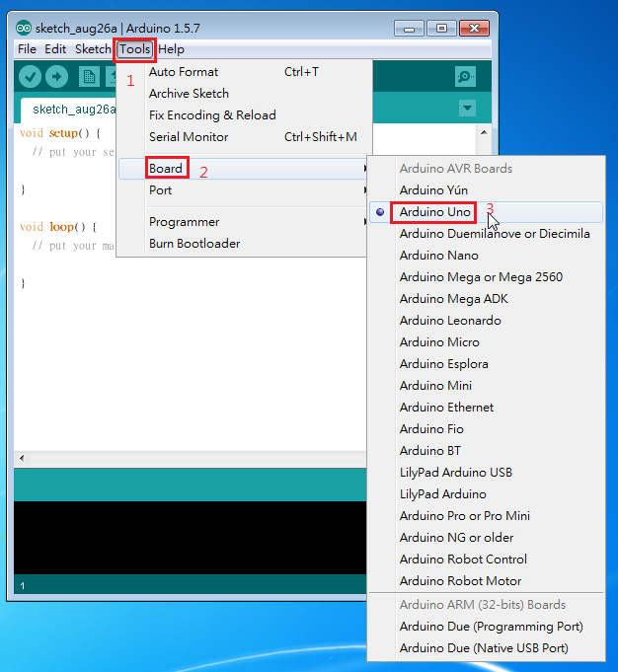The width and height of the screenshot is (618, 672).
Task: Select the Arduino Uno radio option
Action: point(434,212)
